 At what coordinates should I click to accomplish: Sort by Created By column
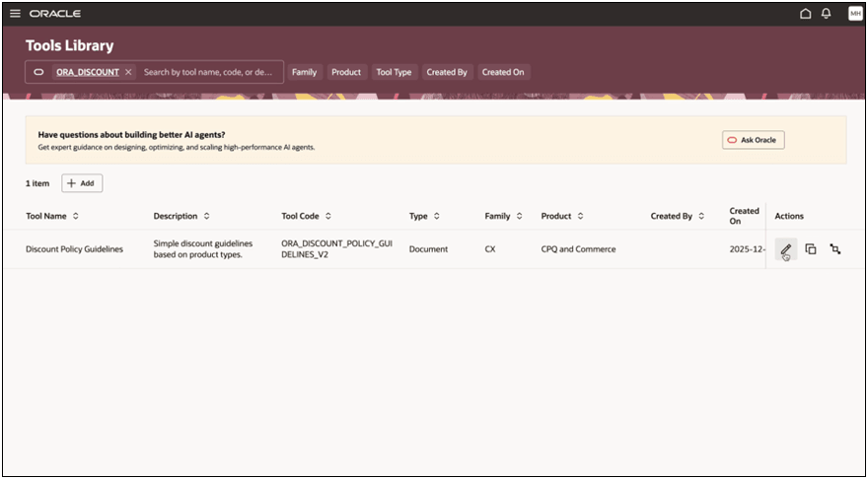click(701, 216)
